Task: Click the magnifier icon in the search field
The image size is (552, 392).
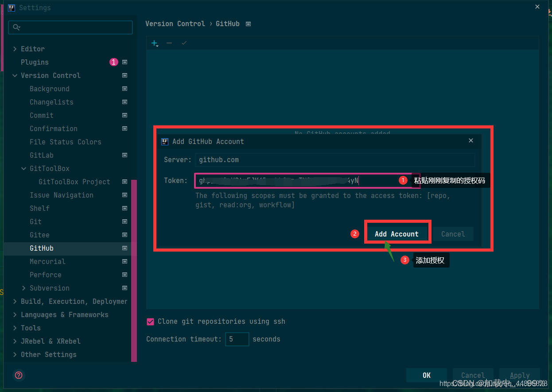Action: [16, 27]
